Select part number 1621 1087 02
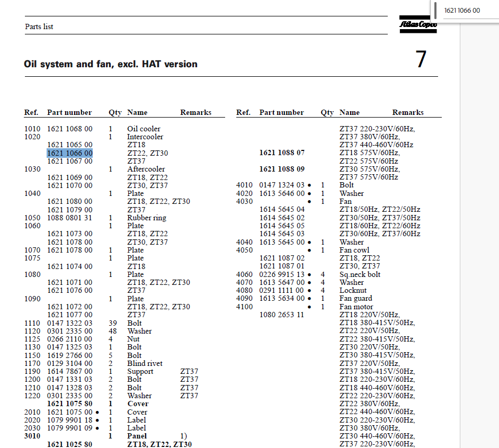The height and width of the screenshot is (448, 499). pyautogui.click(x=282, y=258)
